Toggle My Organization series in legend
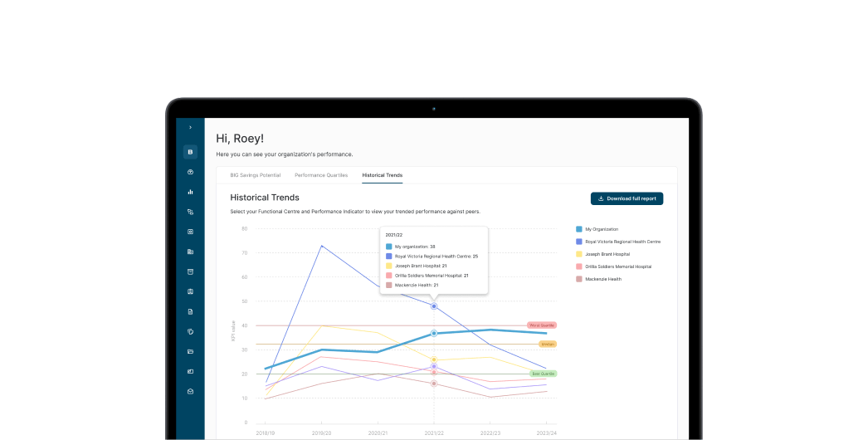The image size is (868, 440). 601,229
